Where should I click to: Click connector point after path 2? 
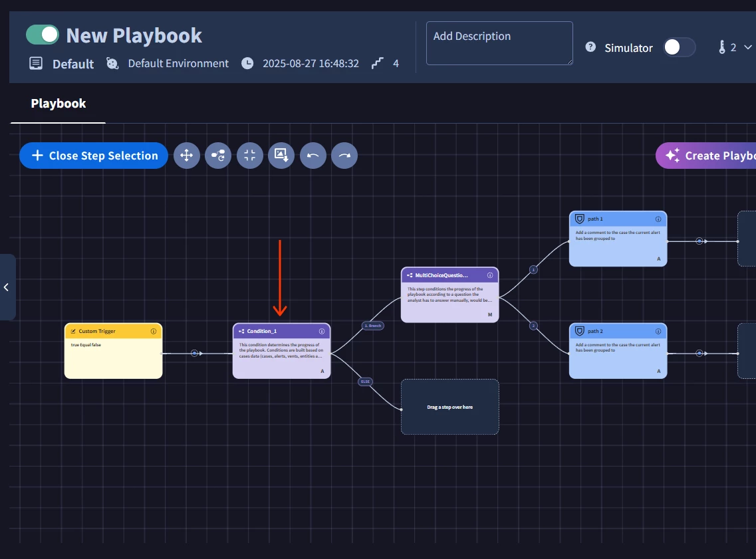click(x=699, y=353)
